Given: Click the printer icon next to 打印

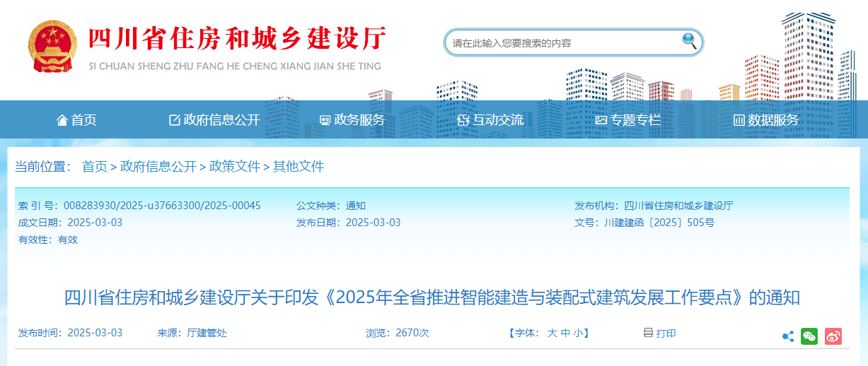Looking at the screenshot, I should click(648, 333).
